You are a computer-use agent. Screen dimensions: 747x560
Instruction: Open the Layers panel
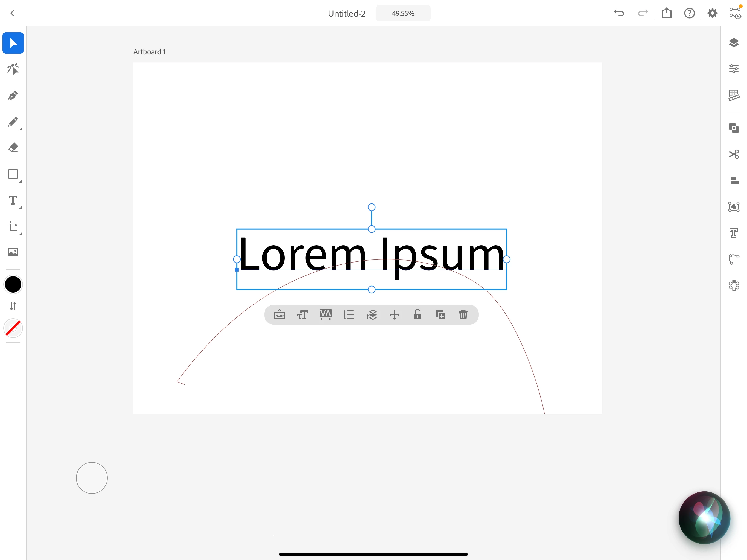[734, 43]
